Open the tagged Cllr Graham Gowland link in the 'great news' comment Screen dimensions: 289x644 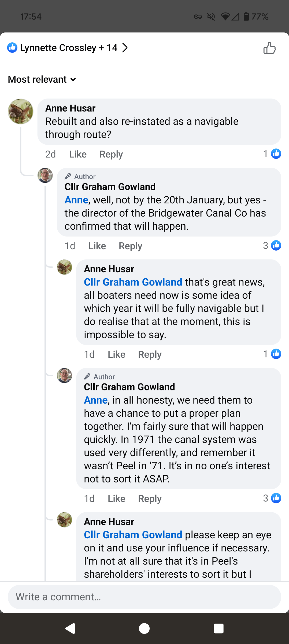pyautogui.click(x=133, y=282)
